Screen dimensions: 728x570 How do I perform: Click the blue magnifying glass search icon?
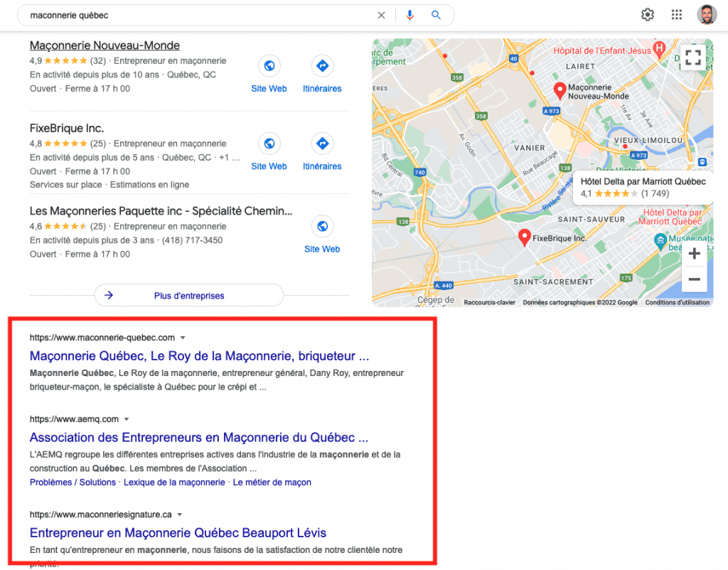436,15
